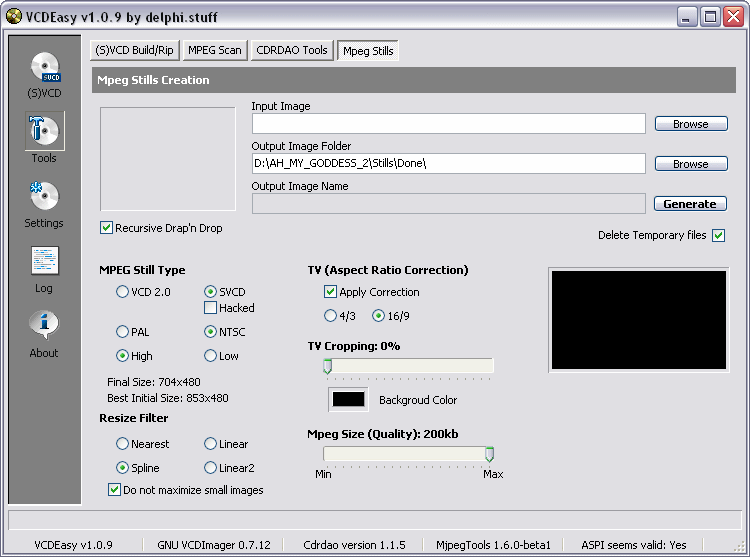Choose Nearest resize filter
Viewport: 750px width, 557px height.
click(123, 443)
